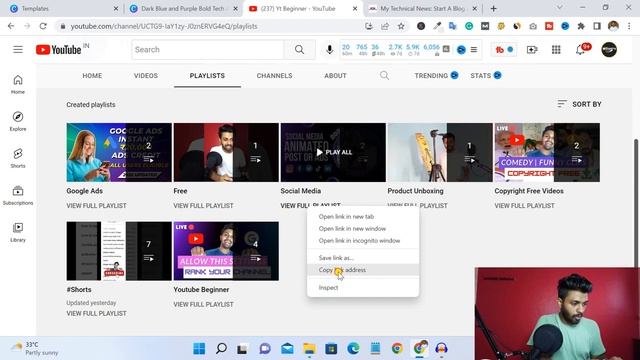
Task: View full playlist under #Shorts
Action: pos(96,313)
